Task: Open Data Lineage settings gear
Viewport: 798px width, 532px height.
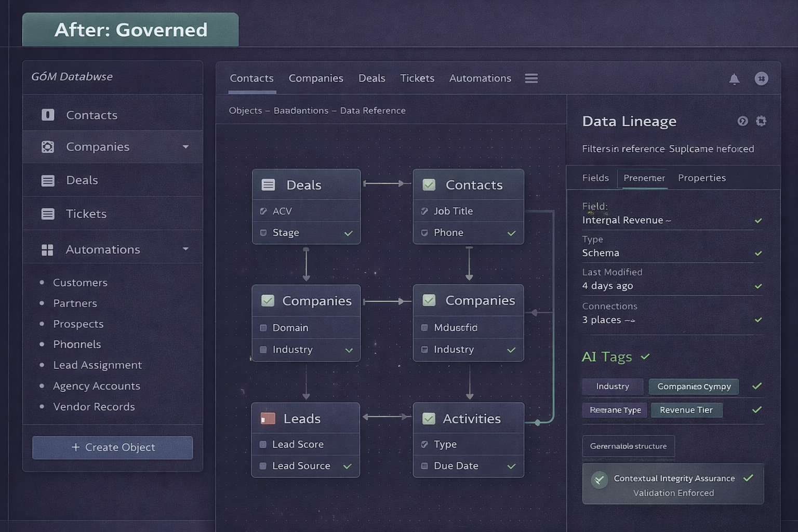Action: click(761, 121)
